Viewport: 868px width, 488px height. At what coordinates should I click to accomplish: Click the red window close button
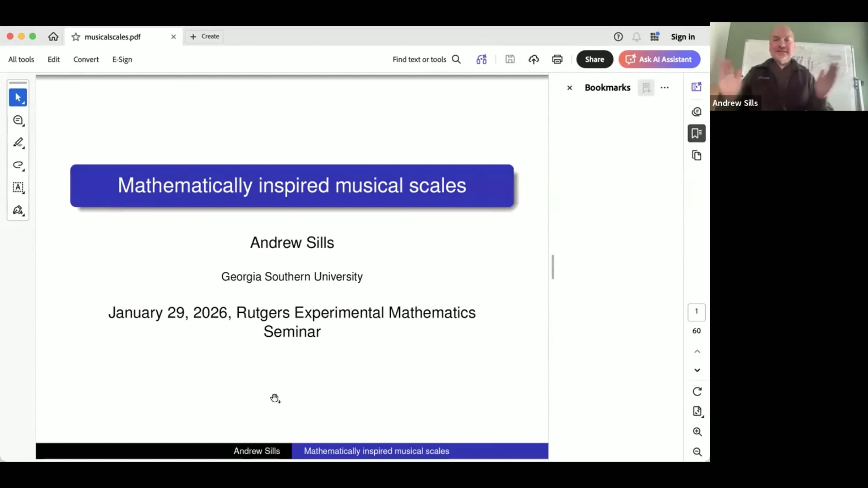(x=10, y=37)
